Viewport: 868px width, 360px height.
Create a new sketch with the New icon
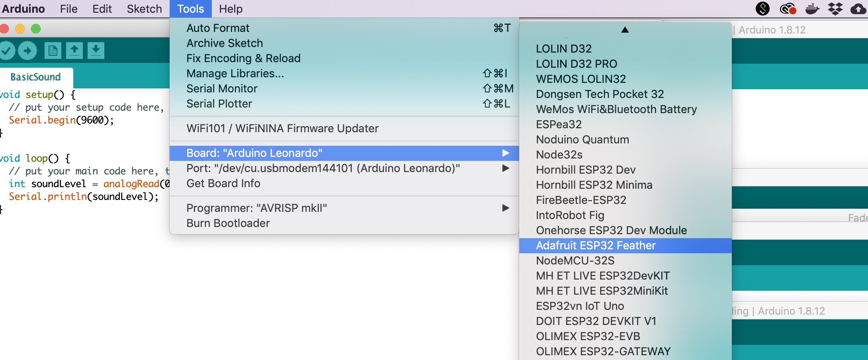[53, 51]
